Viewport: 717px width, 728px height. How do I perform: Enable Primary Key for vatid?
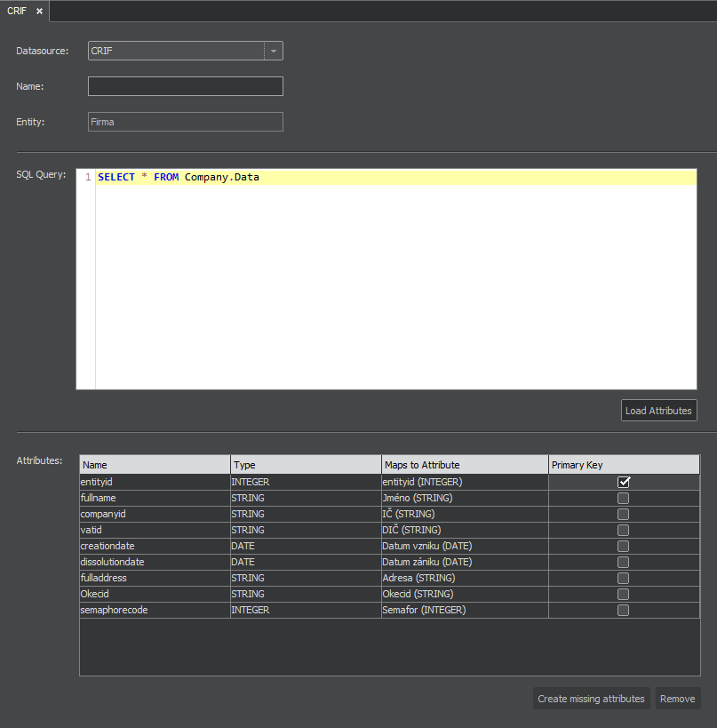click(x=623, y=530)
